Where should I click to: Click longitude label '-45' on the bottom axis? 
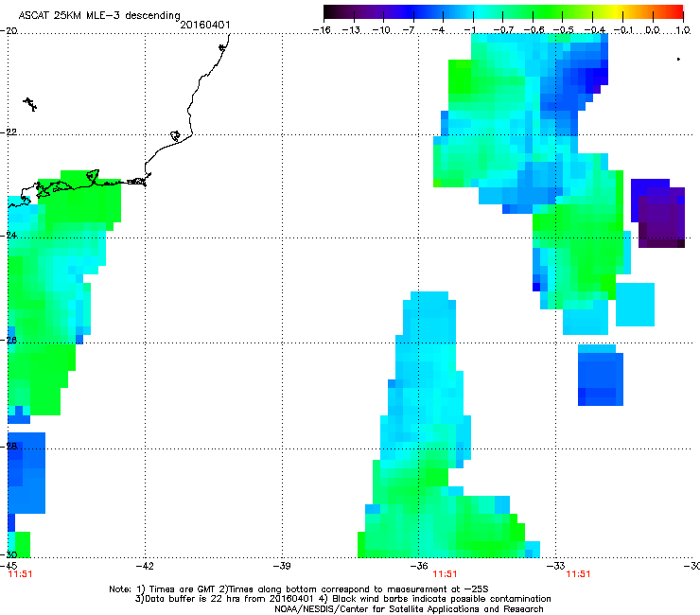[x=9, y=566]
